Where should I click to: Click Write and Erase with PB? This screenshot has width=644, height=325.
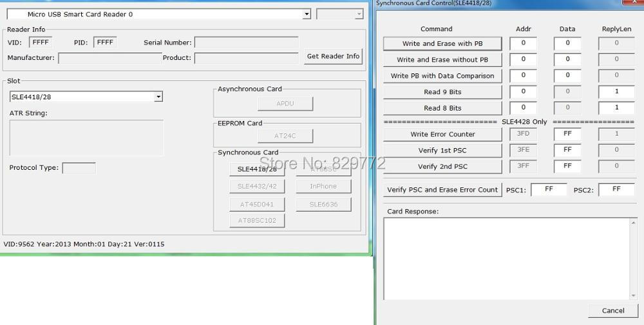[x=442, y=44]
